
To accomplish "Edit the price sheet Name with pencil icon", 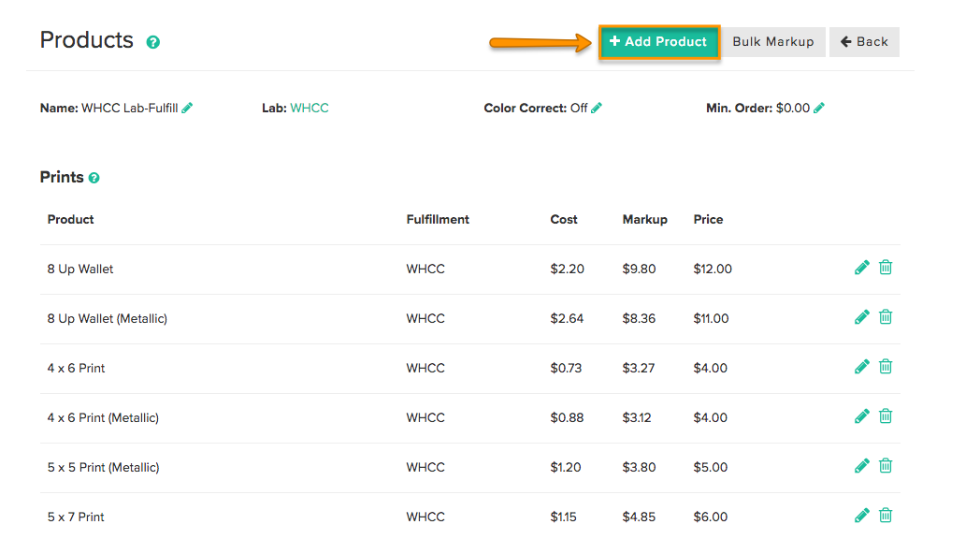I will [x=187, y=109].
